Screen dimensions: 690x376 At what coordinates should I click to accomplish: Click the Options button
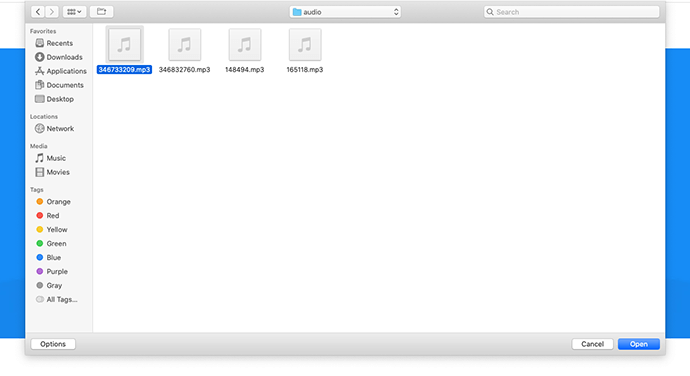pos(53,344)
